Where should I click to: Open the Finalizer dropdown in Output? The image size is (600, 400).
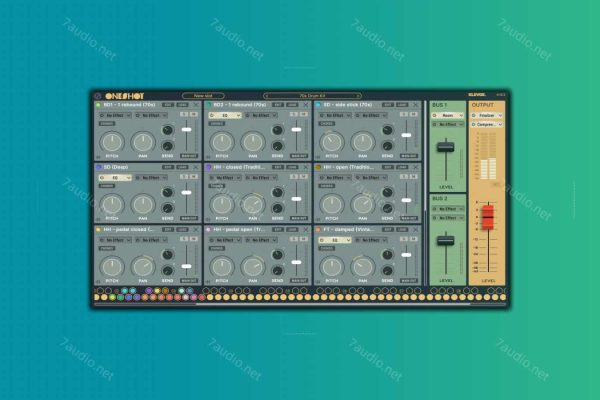coord(487,115)
